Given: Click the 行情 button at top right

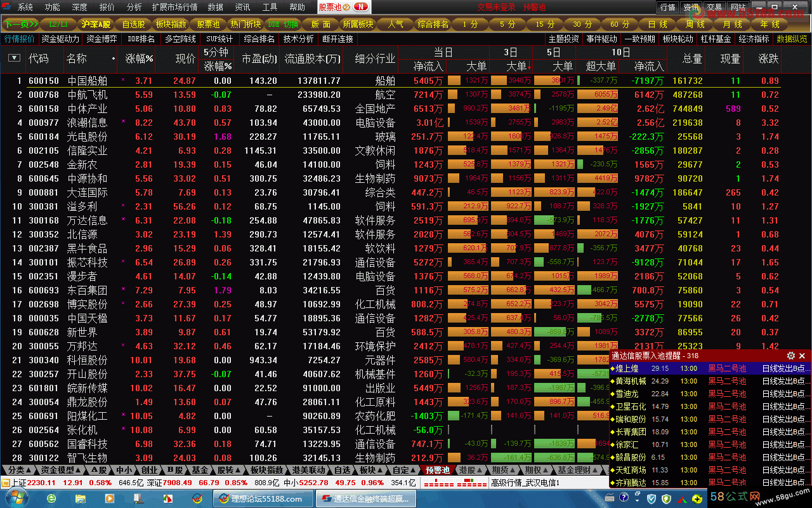Looking at the screenshot, I should click(667, 7).
